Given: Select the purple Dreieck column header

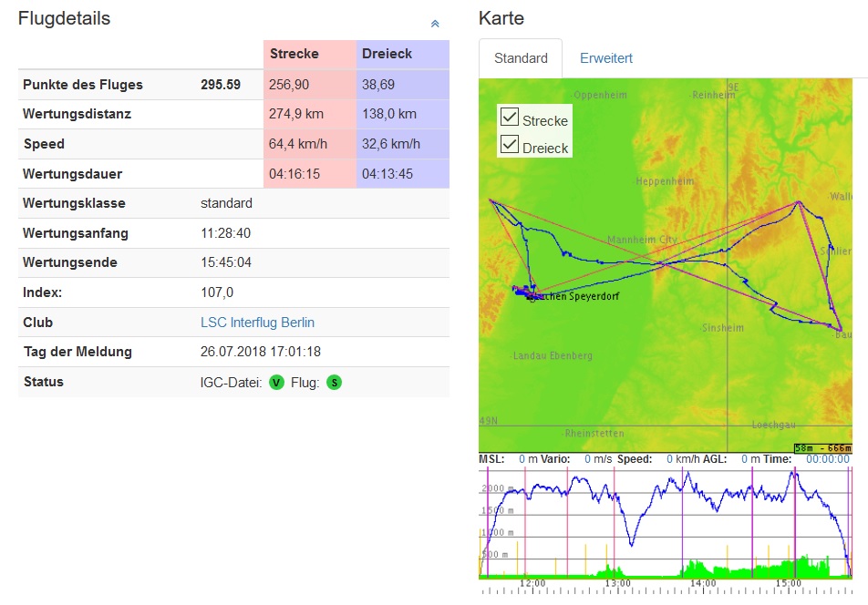Looking at the screenshot, I should point(387,54).
